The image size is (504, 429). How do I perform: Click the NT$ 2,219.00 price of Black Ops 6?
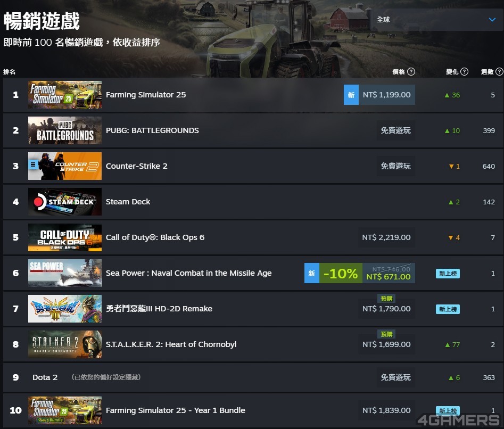click(x=386, y=237)
